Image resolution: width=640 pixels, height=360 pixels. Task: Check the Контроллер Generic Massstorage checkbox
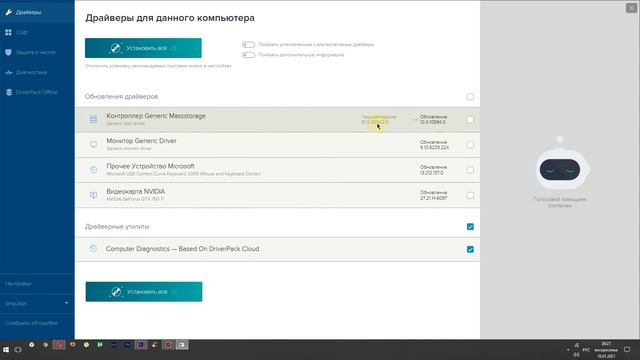click(x=470, y=120)
